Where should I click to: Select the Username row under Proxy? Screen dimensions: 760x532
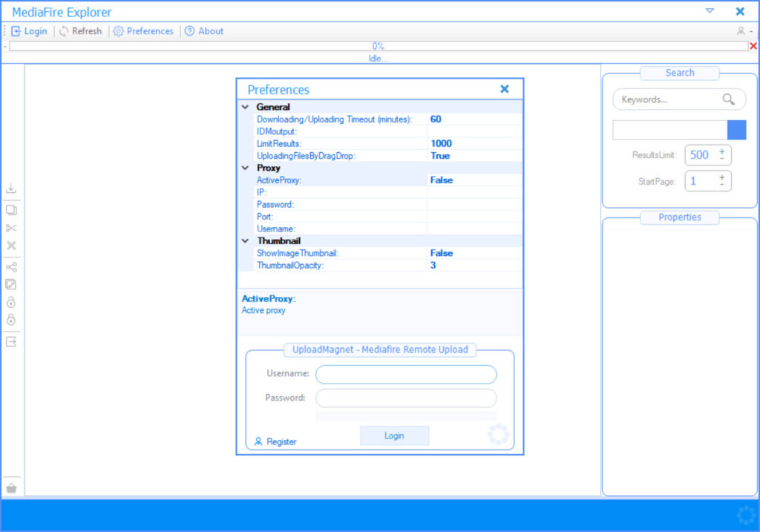(389, 229)
